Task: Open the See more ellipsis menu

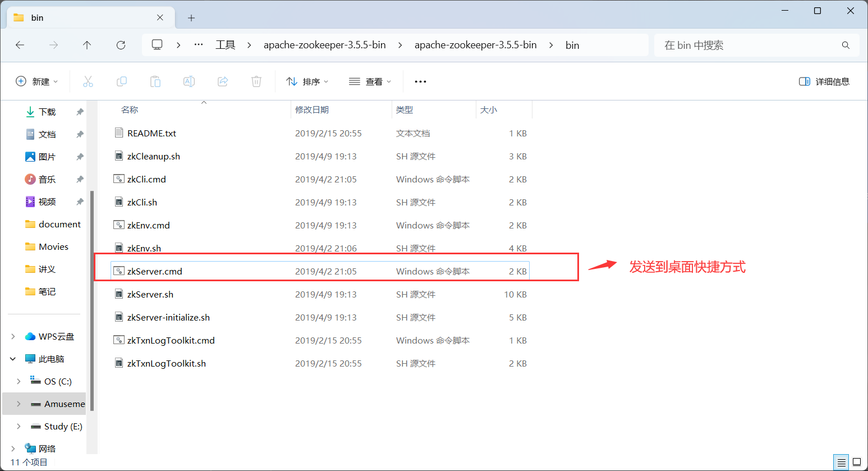Action: click(x=420, y=81)
